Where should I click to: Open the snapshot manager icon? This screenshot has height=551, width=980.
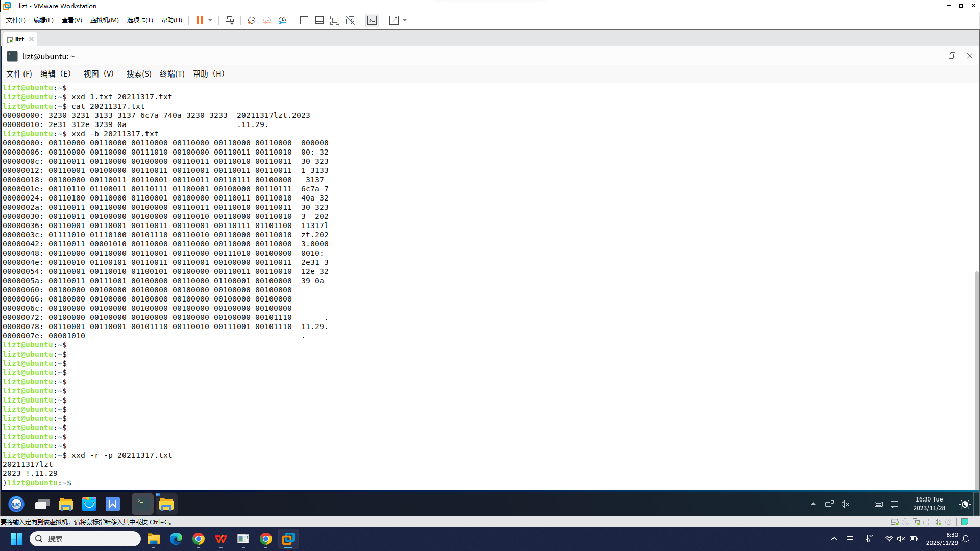(282, 20)
